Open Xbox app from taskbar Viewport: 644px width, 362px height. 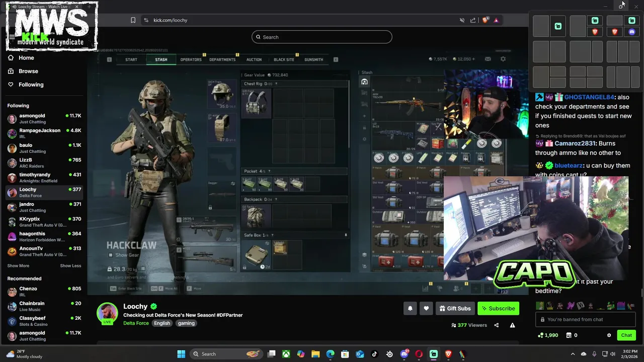[x=286, y=354]
